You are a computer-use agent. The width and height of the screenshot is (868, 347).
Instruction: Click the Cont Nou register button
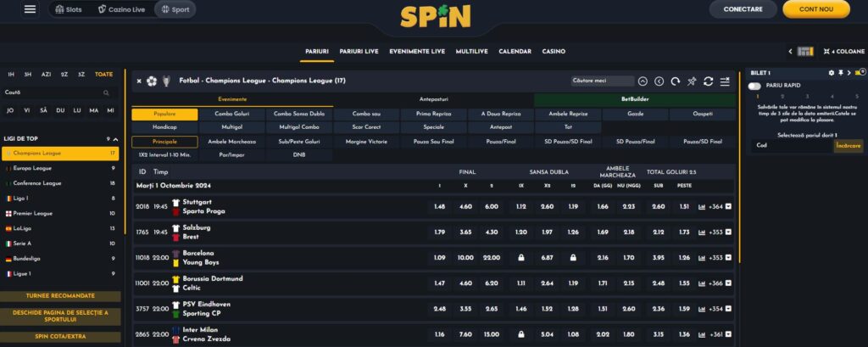[x=816, y=9]
